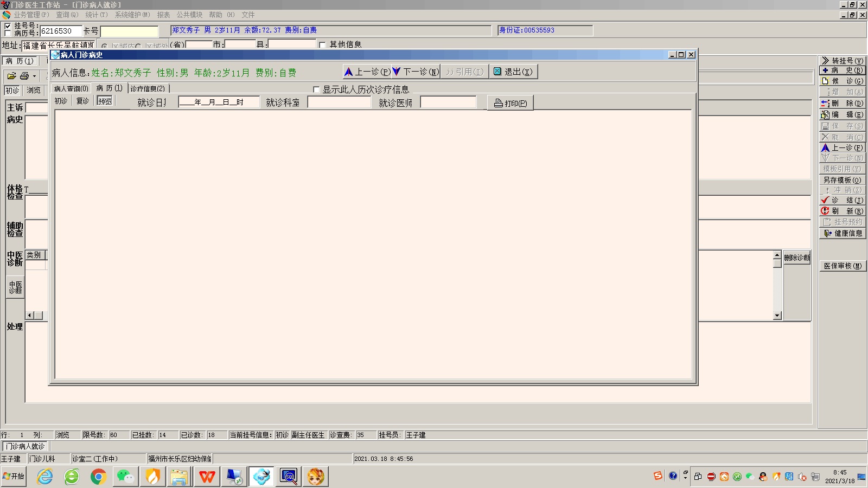
Task: Click 中医诊断 button on left
Action: pyautogui.click(x=15, y=287)
